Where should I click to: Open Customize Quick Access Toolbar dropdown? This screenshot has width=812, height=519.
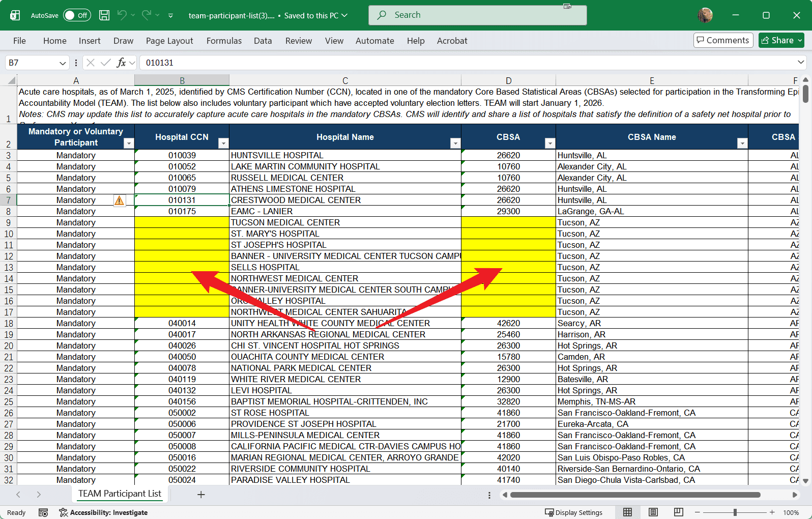point(170,16)
